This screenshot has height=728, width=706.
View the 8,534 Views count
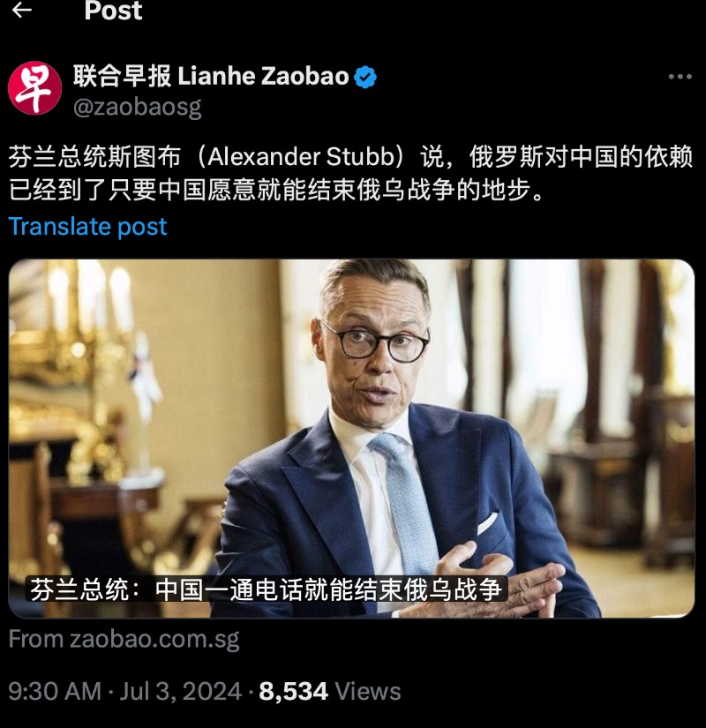click(x=330, y=691)
